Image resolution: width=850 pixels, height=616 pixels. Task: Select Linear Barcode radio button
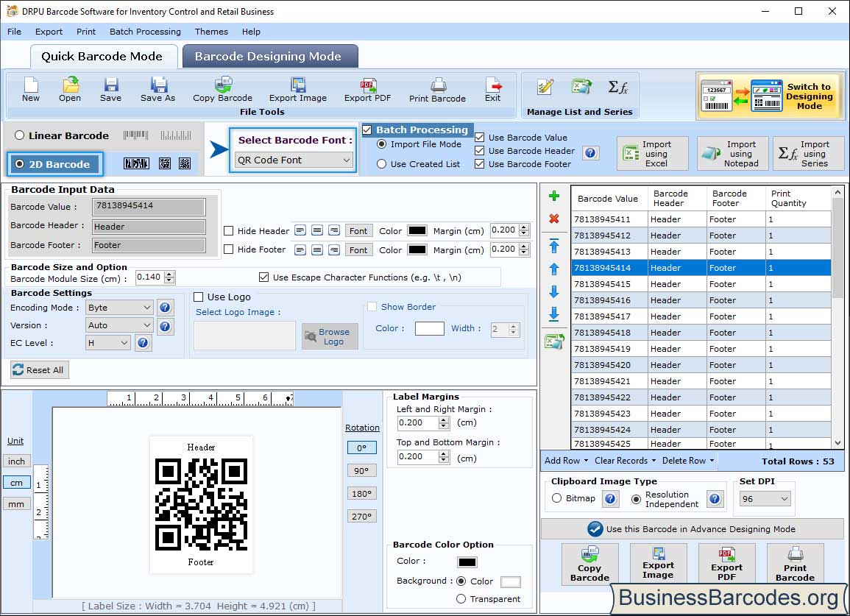pyautogui.click(x=20, y=135)
